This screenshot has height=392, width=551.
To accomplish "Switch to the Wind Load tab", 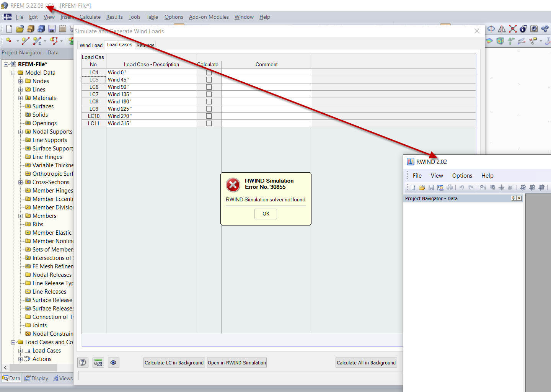I will pyautogui.click(x=91, y=45).
